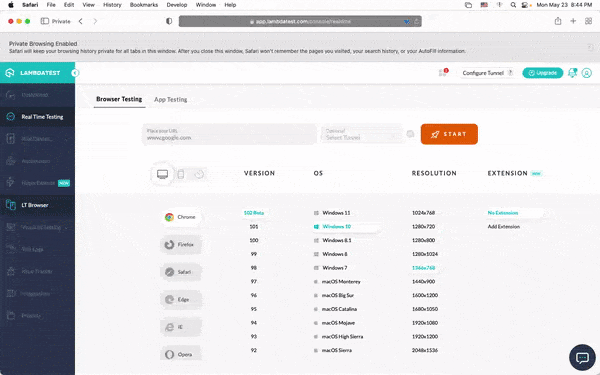Open user profile avatar icon
The height and width of the screenshot is (375, 600).
click(587, 73)
